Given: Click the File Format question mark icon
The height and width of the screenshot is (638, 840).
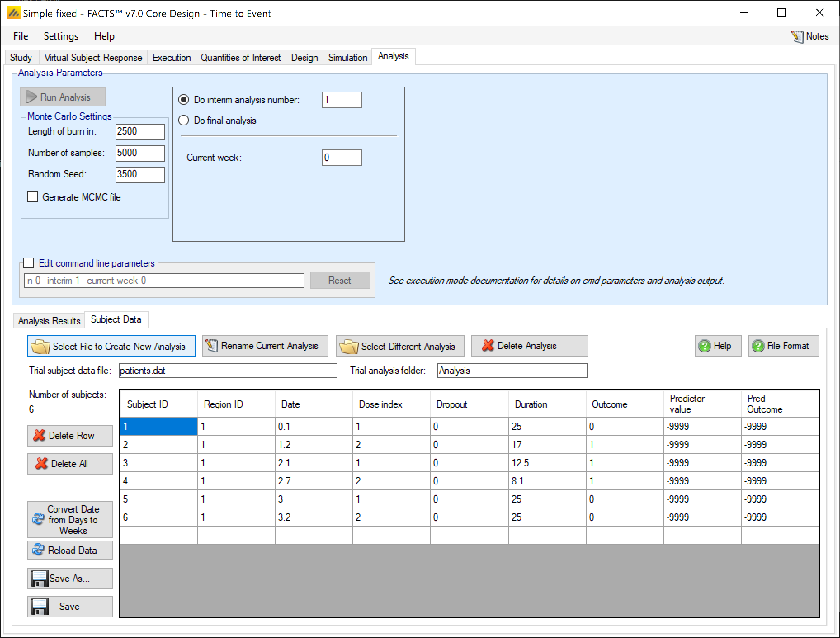Looking at the screenshot, I should click(758, 346).
